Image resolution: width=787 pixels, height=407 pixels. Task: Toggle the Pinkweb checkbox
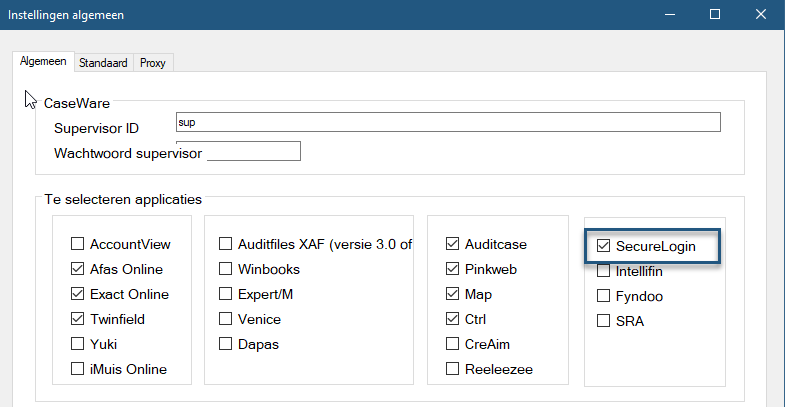coord(452,269)
